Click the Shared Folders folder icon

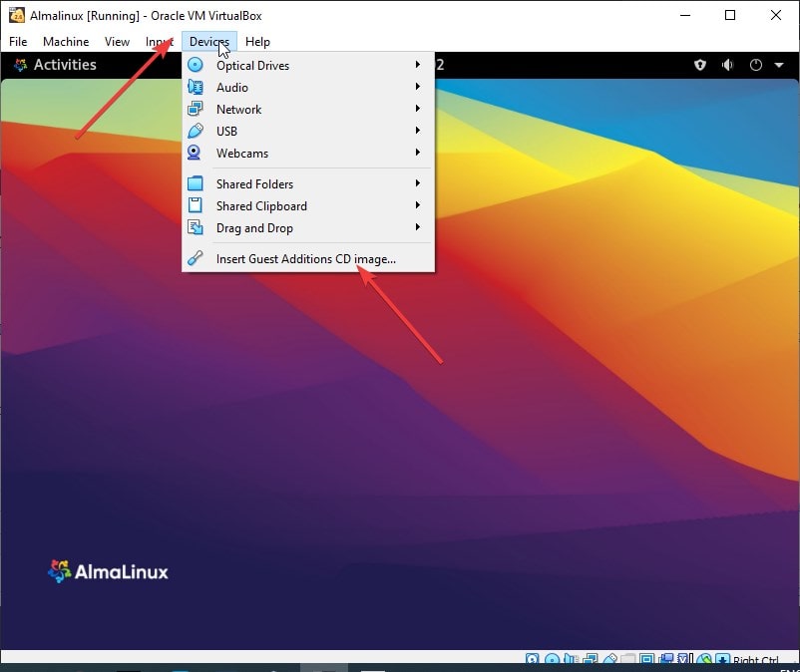coord(195,183)
